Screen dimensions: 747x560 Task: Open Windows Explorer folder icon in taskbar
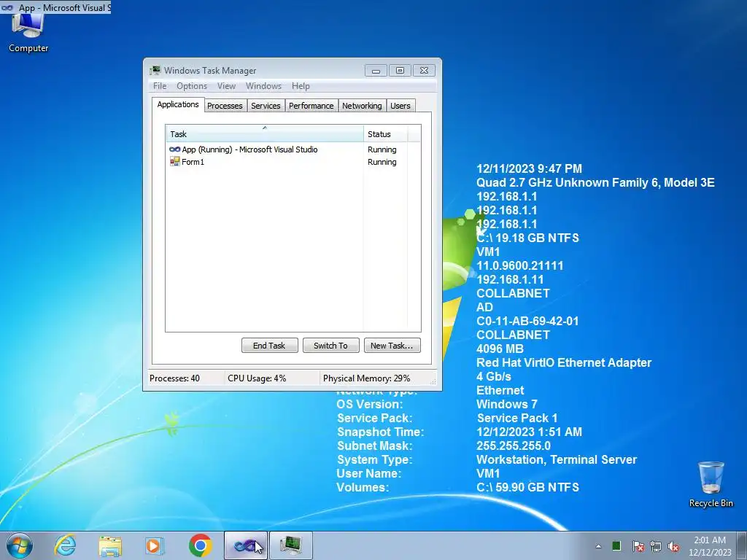(110, 545)
